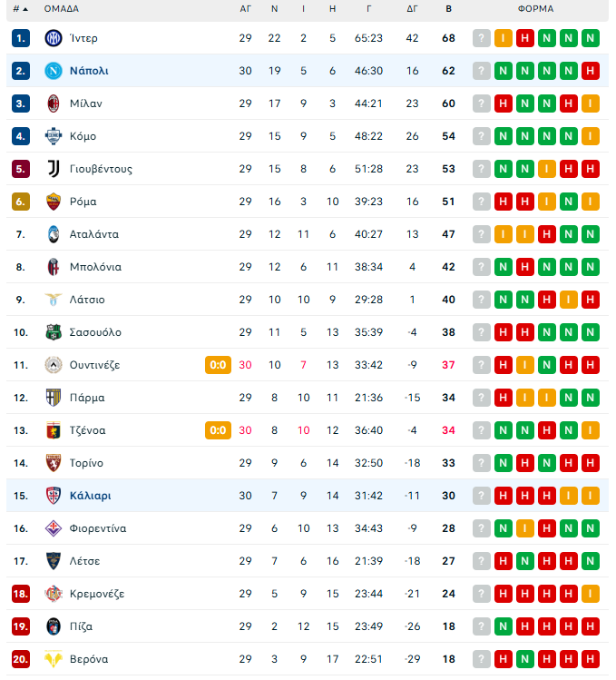Sort standings by the ΑΓ matches column
This screenshot has width=616, height=680.
[x=245, y=9]
